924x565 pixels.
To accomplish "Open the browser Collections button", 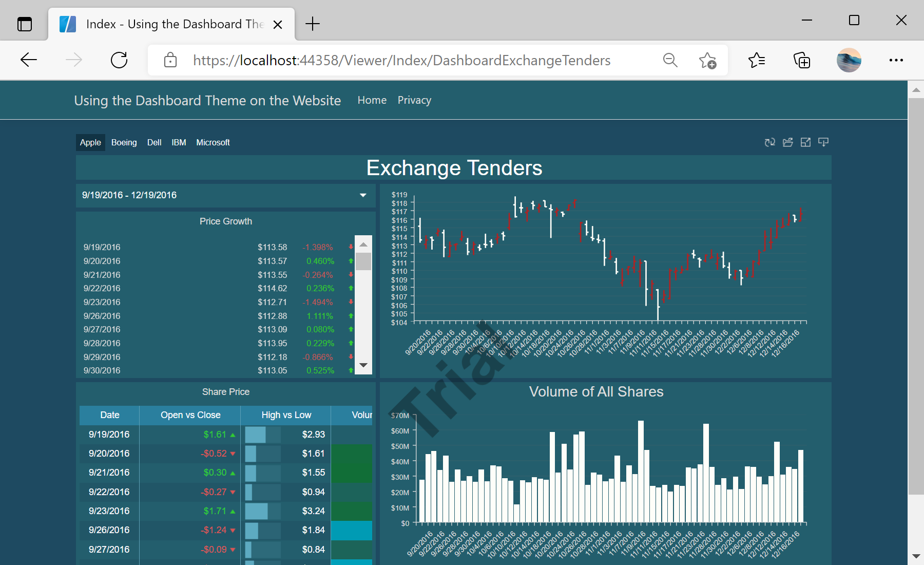I will pyautogui.click(x=801, y=60).
